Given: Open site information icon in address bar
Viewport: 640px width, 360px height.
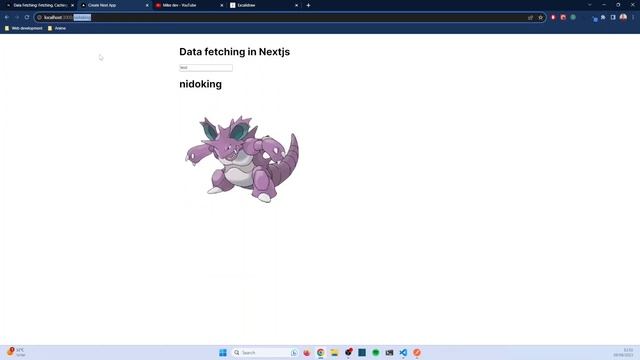Looking at the screenshot, I should (40, 18).
